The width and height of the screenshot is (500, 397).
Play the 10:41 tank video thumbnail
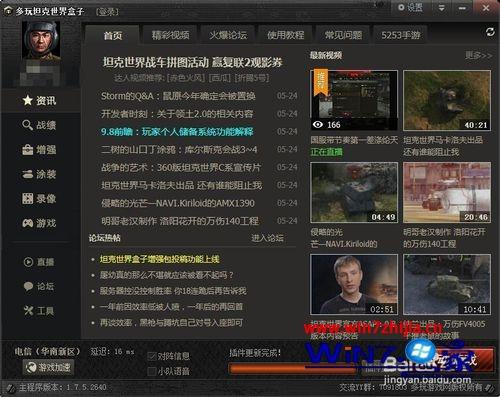tap(447, 284)
